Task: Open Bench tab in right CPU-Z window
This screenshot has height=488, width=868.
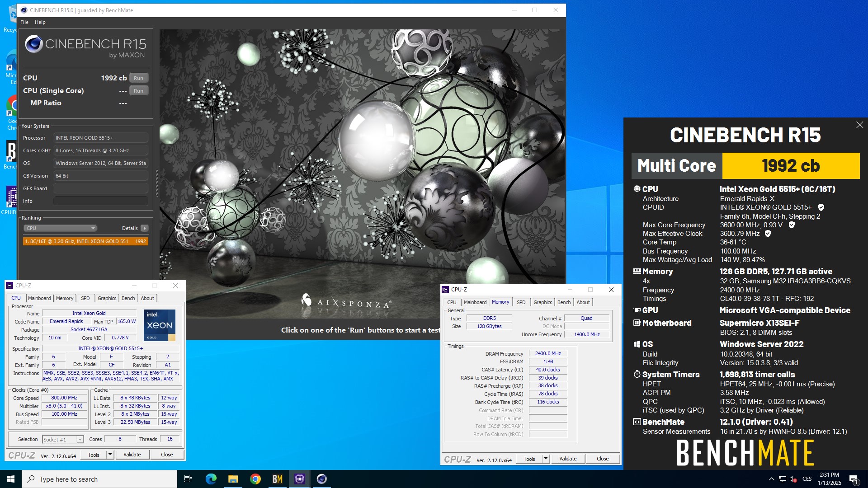Action: [x=564, y=302]
